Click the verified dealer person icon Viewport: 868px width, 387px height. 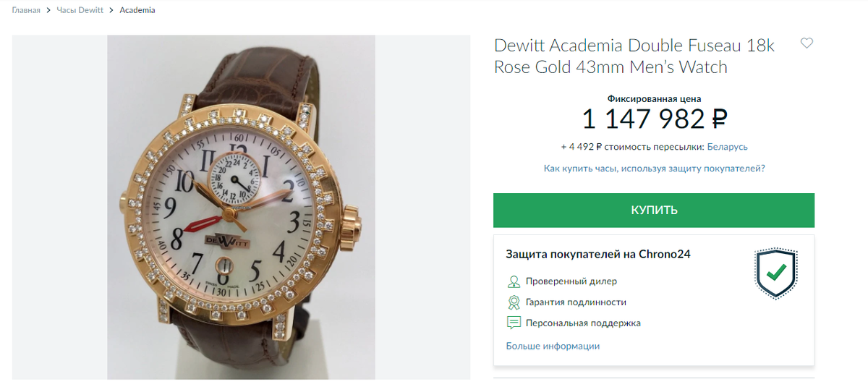tap(514, 281)
